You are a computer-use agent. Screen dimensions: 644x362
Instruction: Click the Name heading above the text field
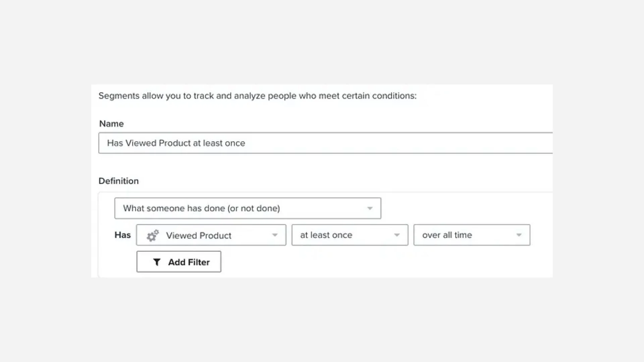coord(111,124)
